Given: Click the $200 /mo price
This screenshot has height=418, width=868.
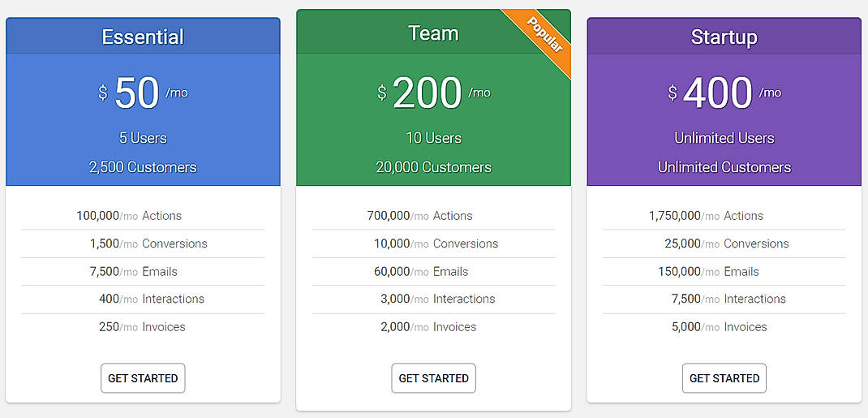Looking at the screenshot, I should click(x=433, y=93).
